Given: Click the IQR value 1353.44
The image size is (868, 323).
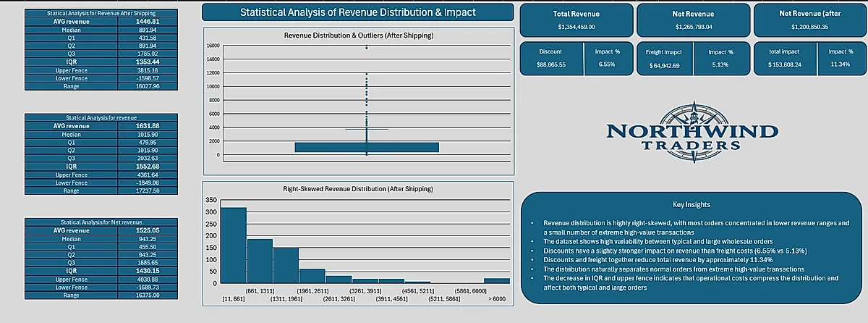Looking at the screenshot, I should click(147, 62).
